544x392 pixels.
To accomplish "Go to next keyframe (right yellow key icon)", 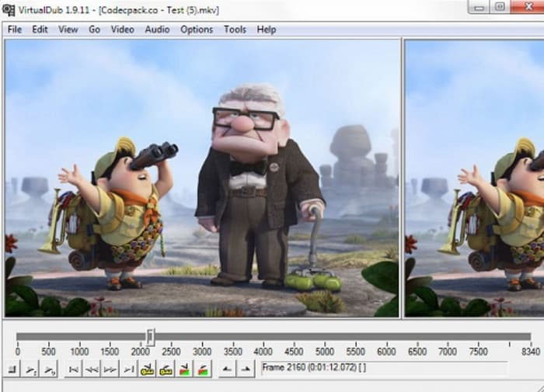I will coord(166,369).
